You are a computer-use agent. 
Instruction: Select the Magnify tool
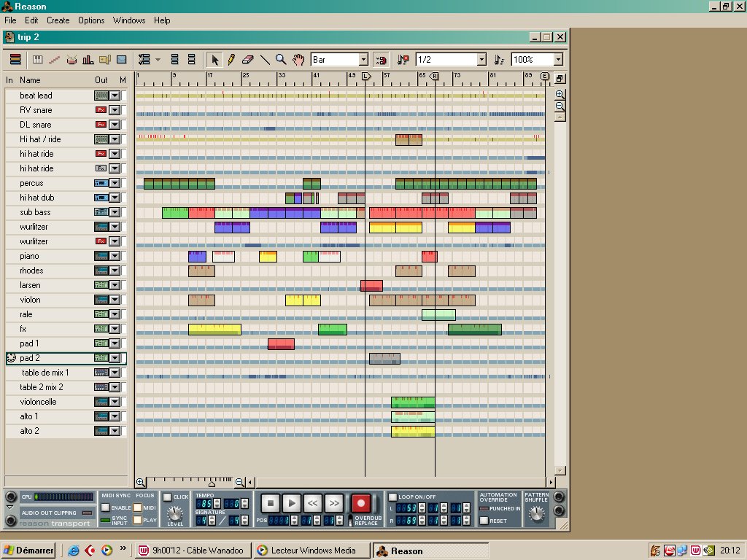pyautogui.click(x=281, y=60)
